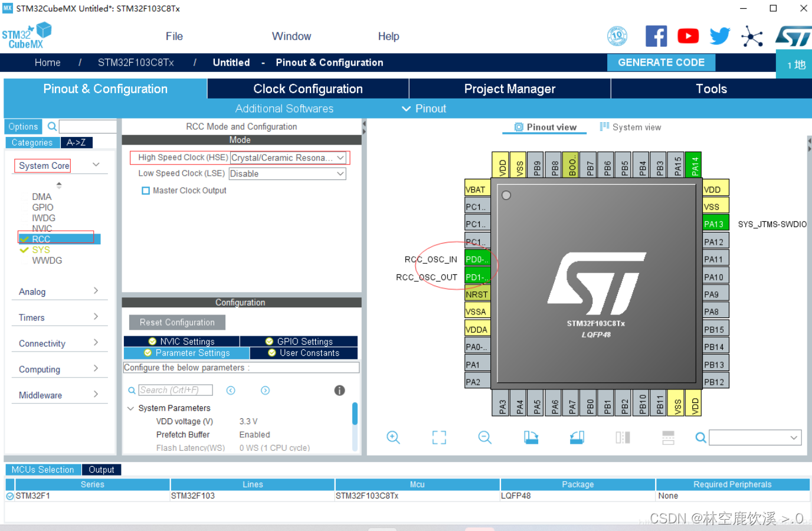Rotate the chip counterclockwise using rotation icon
Screen dimensions: 812x531
577,437
